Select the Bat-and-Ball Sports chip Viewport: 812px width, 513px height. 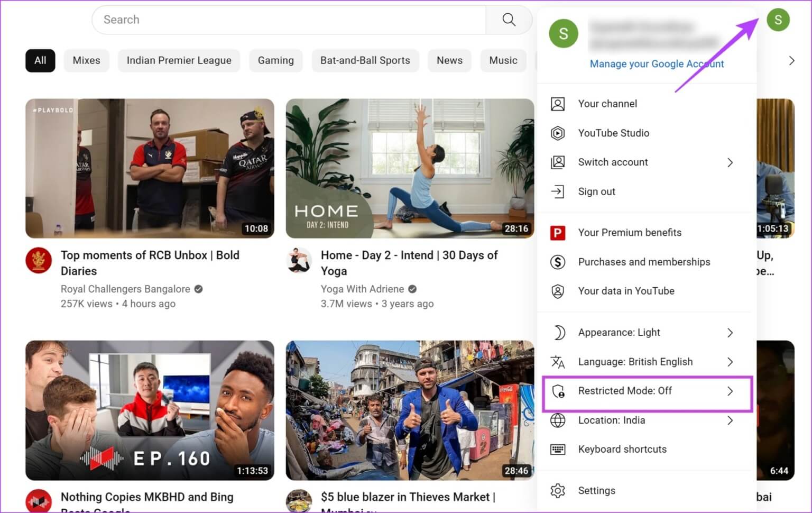(x=365, y=60)
